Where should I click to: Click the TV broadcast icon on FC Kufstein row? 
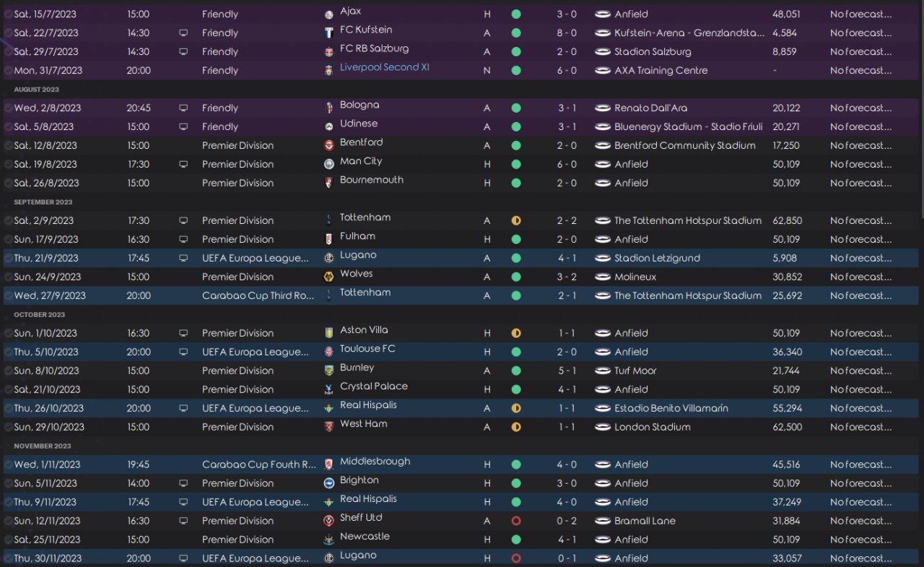click(183, 33)
